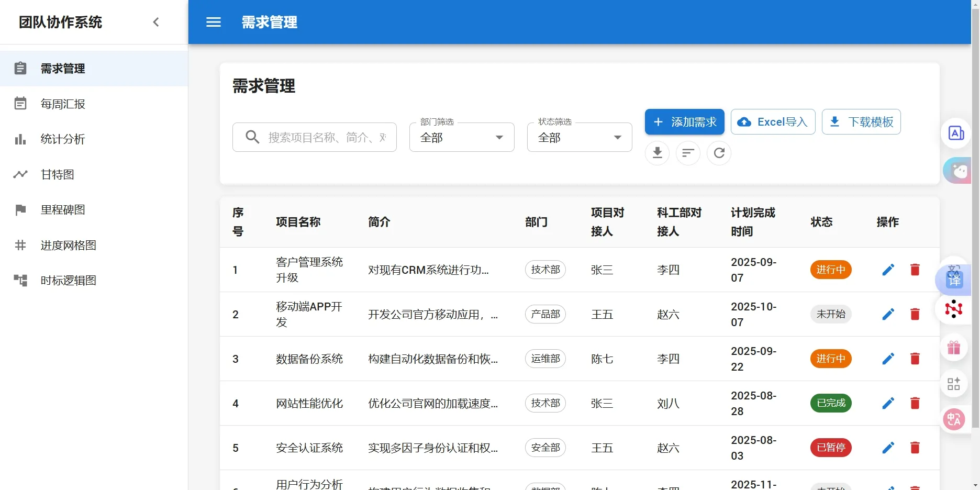This screenshot has width=980, height=490.
Task: Edit the 客户管理系统升级 row
Action: [888, 270]
